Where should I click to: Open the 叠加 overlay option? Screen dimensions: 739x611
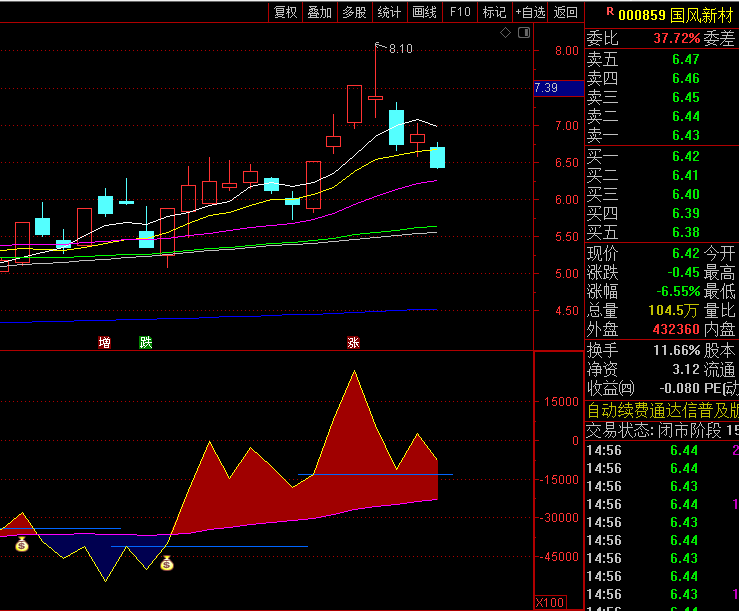point(320,12)
